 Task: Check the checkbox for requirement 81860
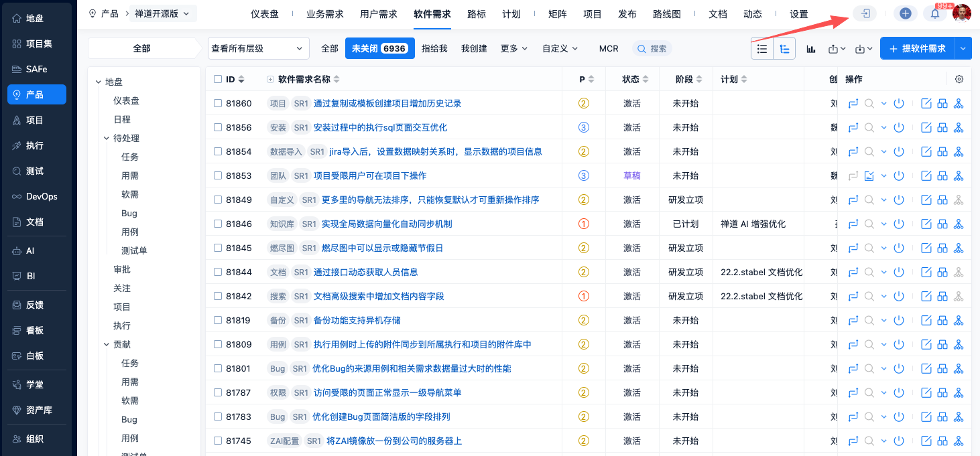(x=217, y=103)
